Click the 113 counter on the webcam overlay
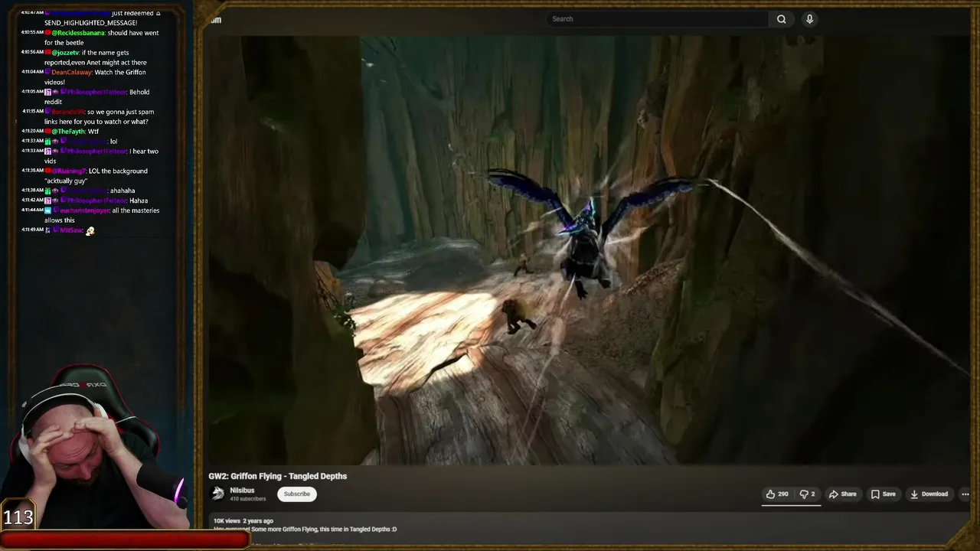This screenshot has width=980, height=551. pyautogui.click(x=18, y=518)
